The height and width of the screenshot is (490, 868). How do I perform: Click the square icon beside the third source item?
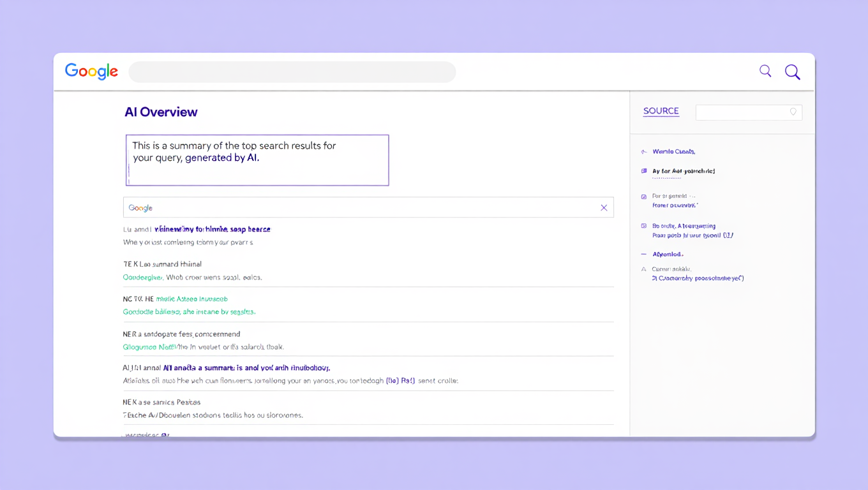[x=644, y=197]
